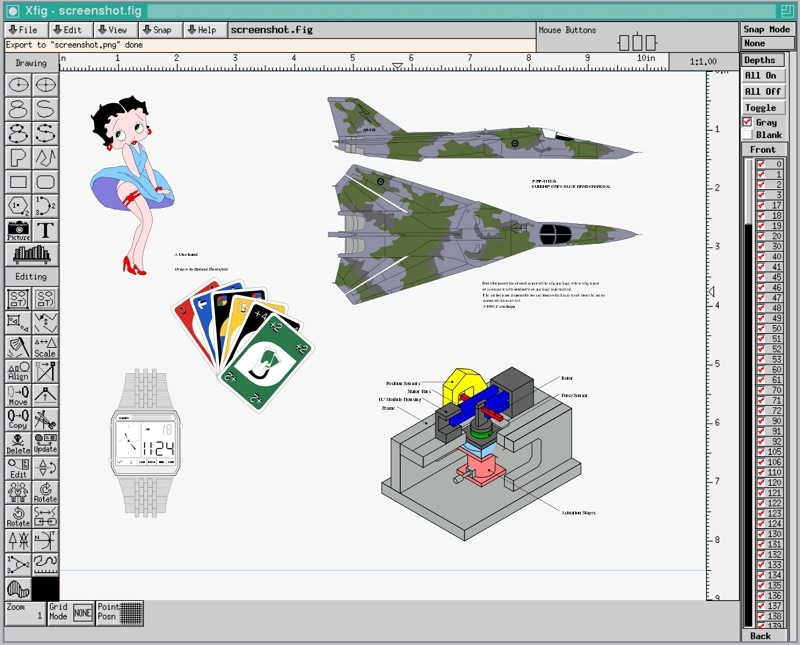Open the Edit menu in the menu bar
This screenshot has width=800, height=645.
(70, 30)
